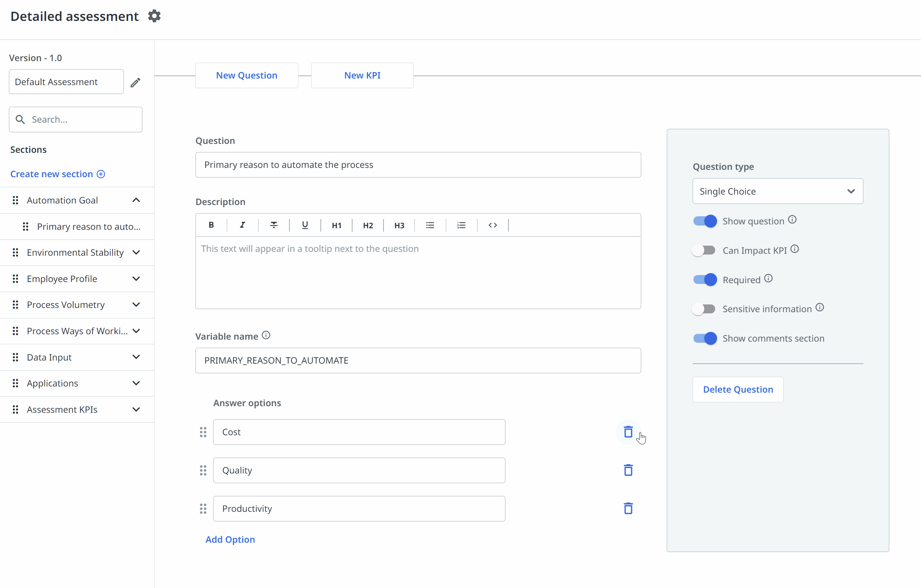This screenshot has width=921, height=588.
Task: Apply H3 heading style
Action: (x=399, y=225)
